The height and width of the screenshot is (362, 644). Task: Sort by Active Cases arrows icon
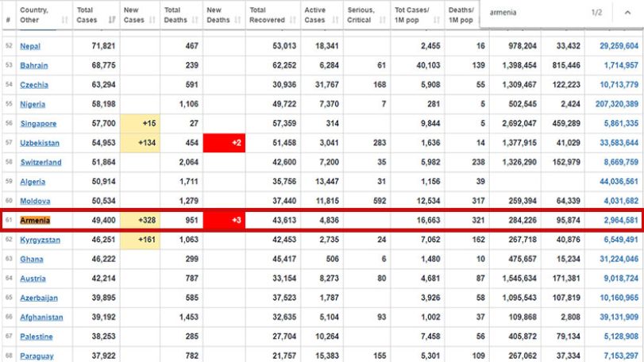click(336, 20)
